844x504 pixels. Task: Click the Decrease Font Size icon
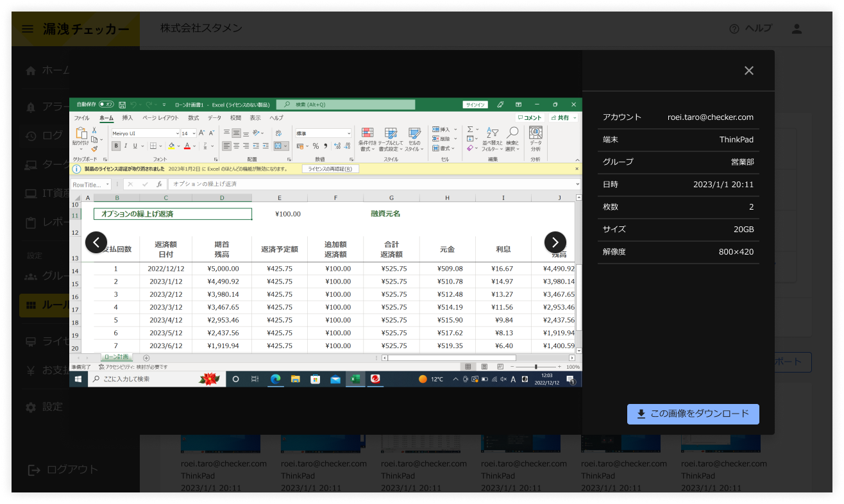(x=212, y=133)
